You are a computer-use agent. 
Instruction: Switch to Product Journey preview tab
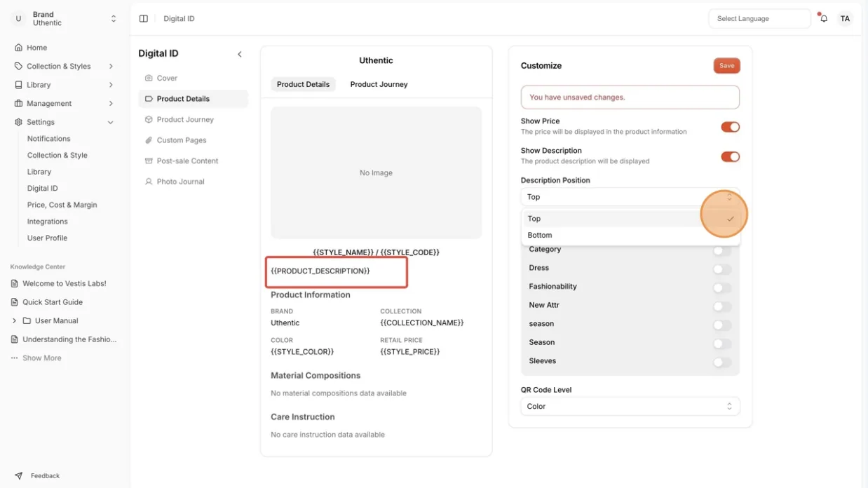[x=379, y=84]
